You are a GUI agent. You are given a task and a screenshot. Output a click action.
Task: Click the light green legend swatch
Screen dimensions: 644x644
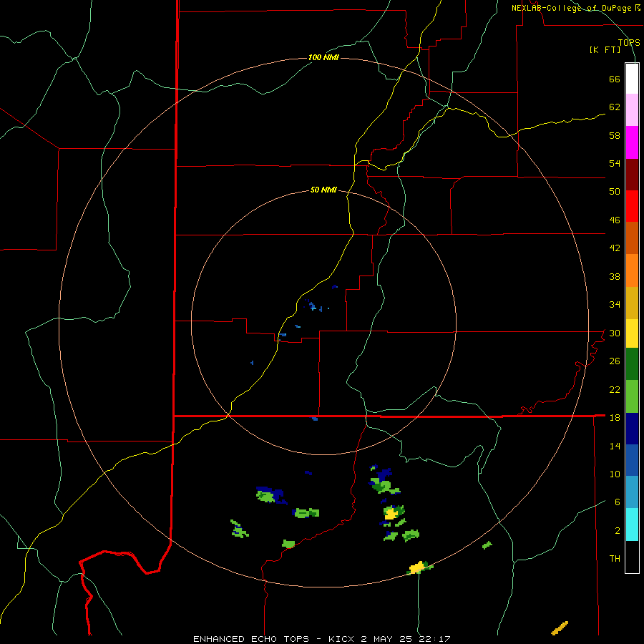632,396
